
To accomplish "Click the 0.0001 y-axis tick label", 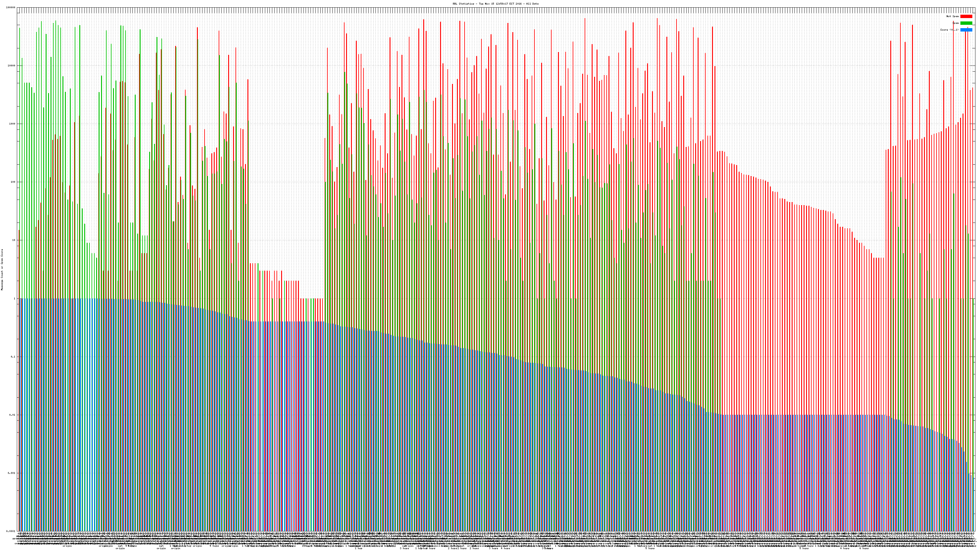I will click(x=11, y=531).
